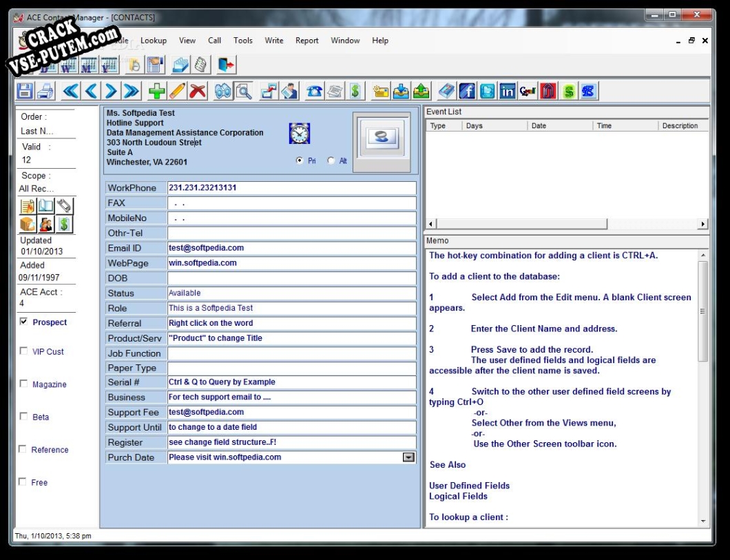730x560 pixels.
Task: Jump to last record with double-right arrows
Action: pyautogui.click(x=132, y=91)
